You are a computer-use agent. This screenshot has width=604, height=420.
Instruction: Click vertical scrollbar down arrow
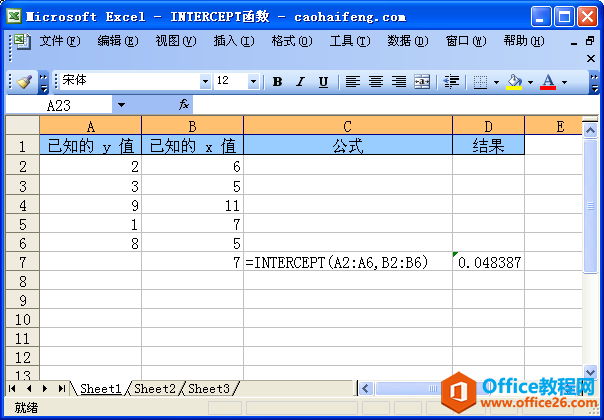pyautogui.click(x=590, y=372)
